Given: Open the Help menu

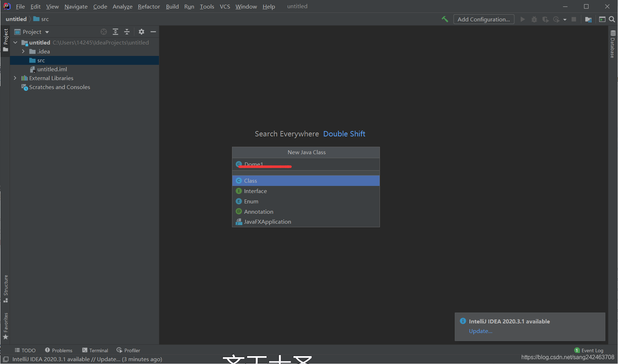Looking at the screenshot, I should [269, 6].
